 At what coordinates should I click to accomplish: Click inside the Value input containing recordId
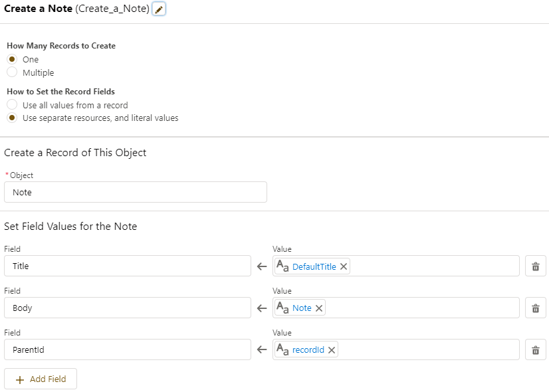point(425,350)
